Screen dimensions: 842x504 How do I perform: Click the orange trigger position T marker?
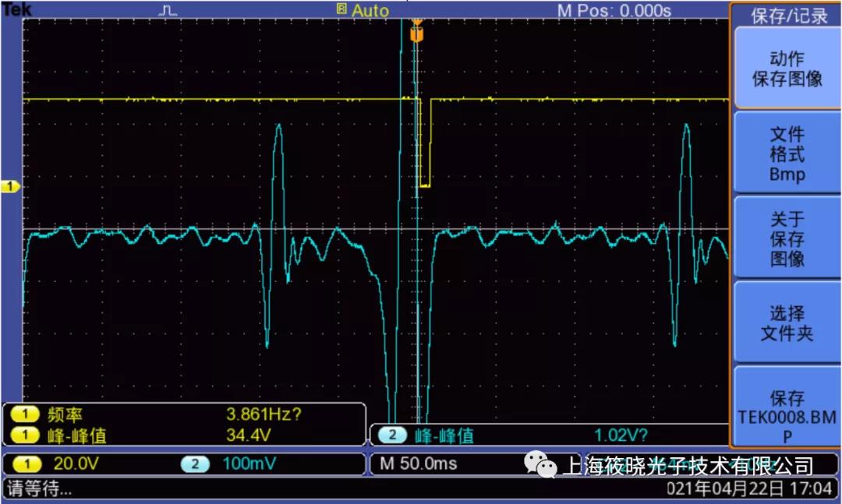coord(416,35)
